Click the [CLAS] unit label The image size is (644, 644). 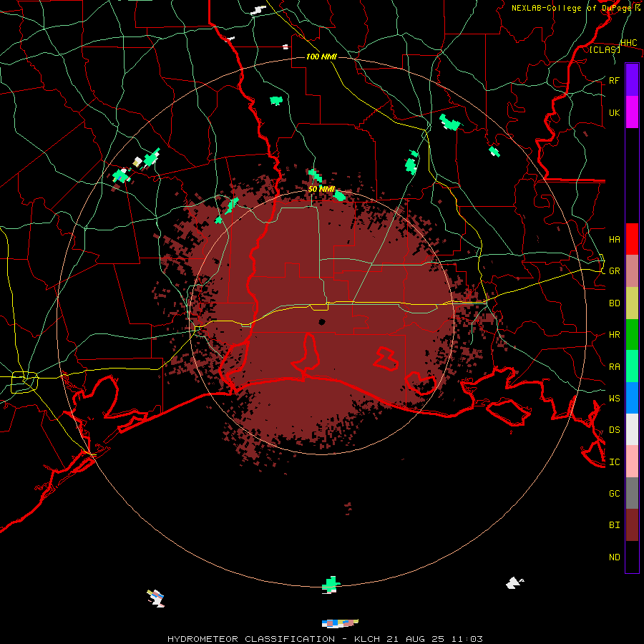click(x=605, y=49)
